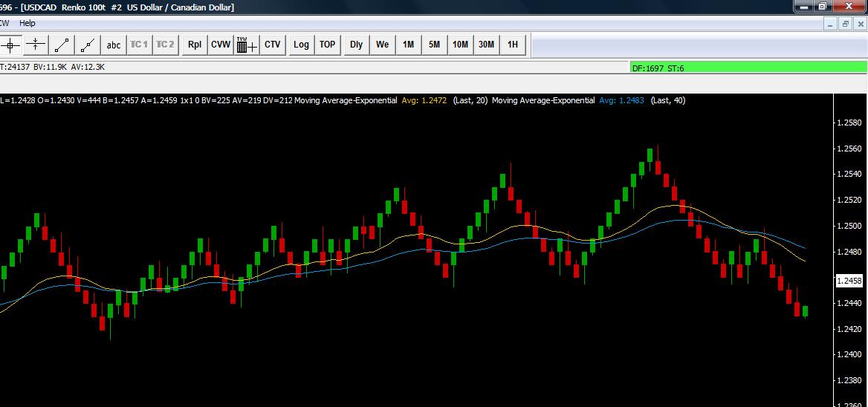Open the Help menu
Viewport: 868px width, 407px height.
27,23
